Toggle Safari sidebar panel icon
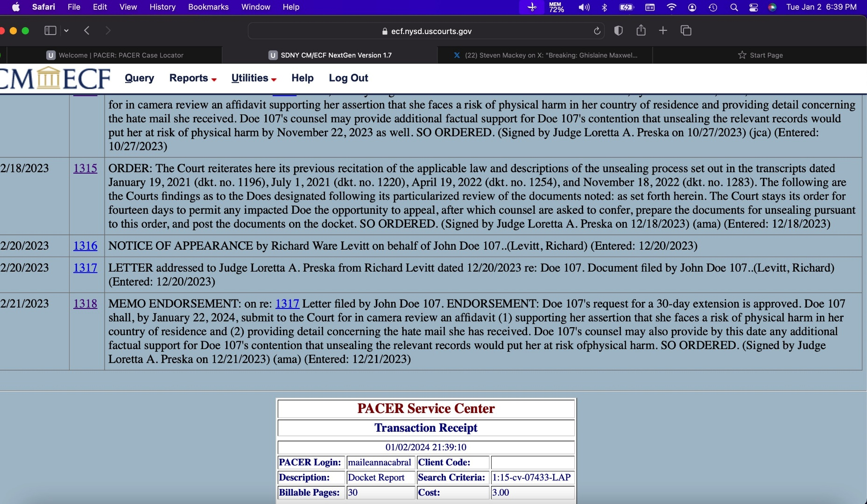This screenshot has height=504, width=867. (50, 30)
